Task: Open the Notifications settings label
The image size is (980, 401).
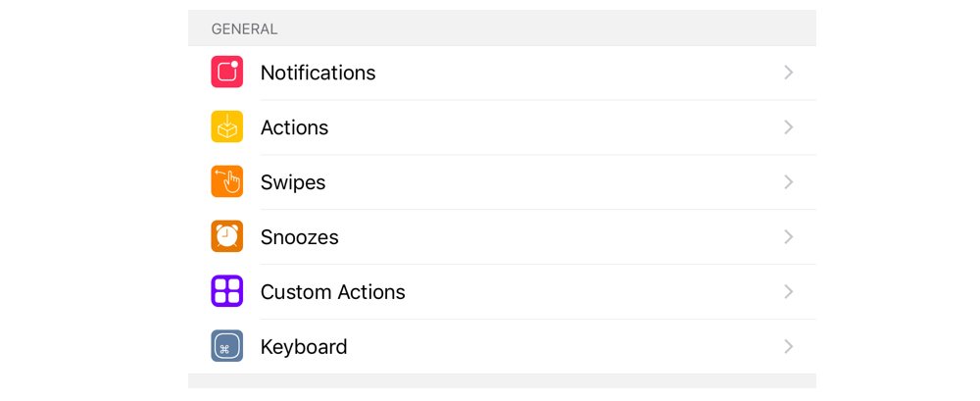Action: pyautogui.click(x=318, y=73)
